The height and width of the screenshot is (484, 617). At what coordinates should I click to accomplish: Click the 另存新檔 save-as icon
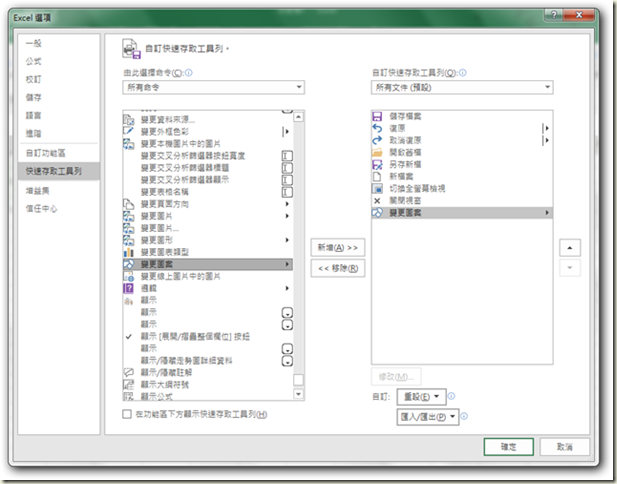(x=377, y=164)
